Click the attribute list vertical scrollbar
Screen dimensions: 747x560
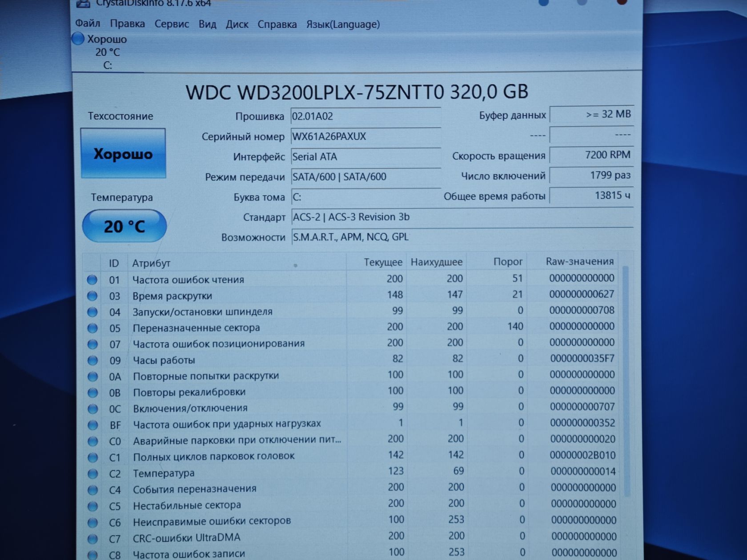pyautogui.click(x=626, y=381)
